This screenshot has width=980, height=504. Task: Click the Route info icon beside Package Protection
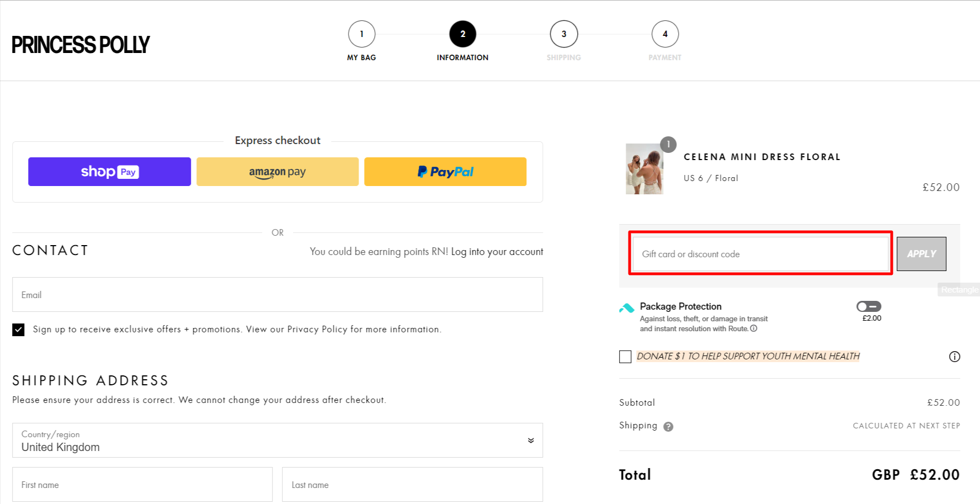[x=754, y=328]
